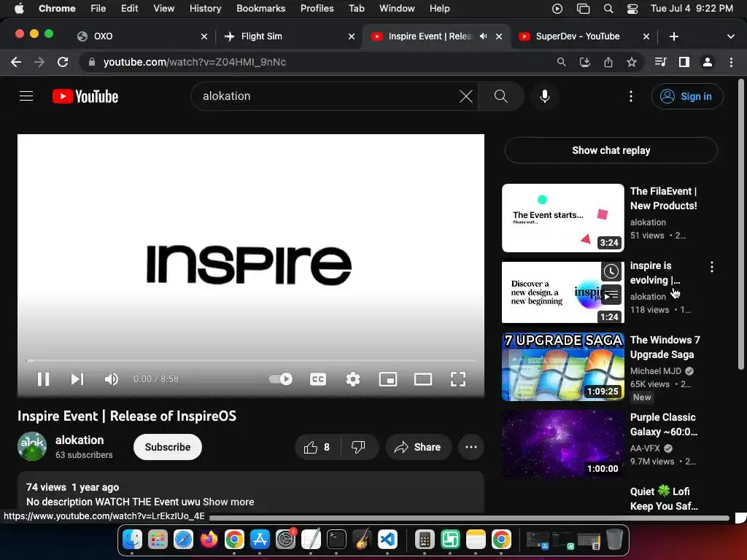Bookmark this page with star
747x560 pixels.
tap(632, 62)
